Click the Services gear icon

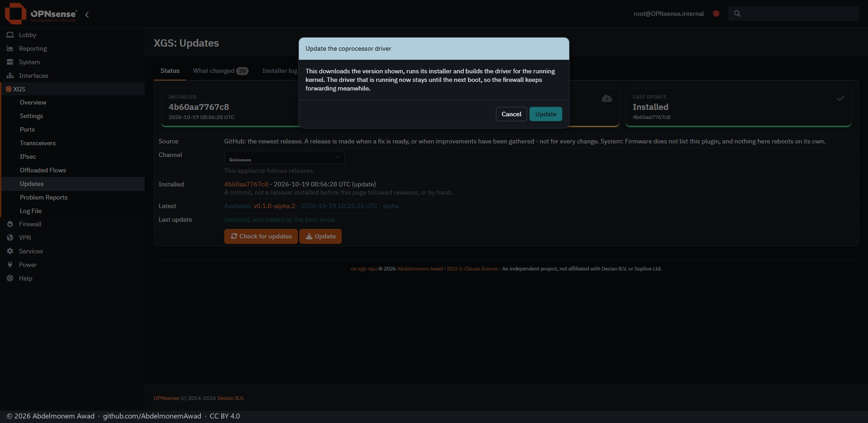tap(10, 251)
